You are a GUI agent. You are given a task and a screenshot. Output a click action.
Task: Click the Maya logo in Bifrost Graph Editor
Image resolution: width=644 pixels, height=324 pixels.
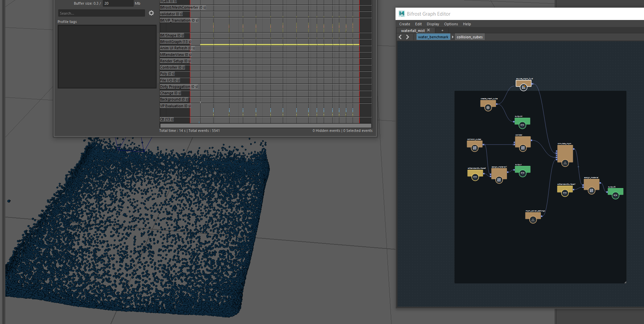pos(402,14)
